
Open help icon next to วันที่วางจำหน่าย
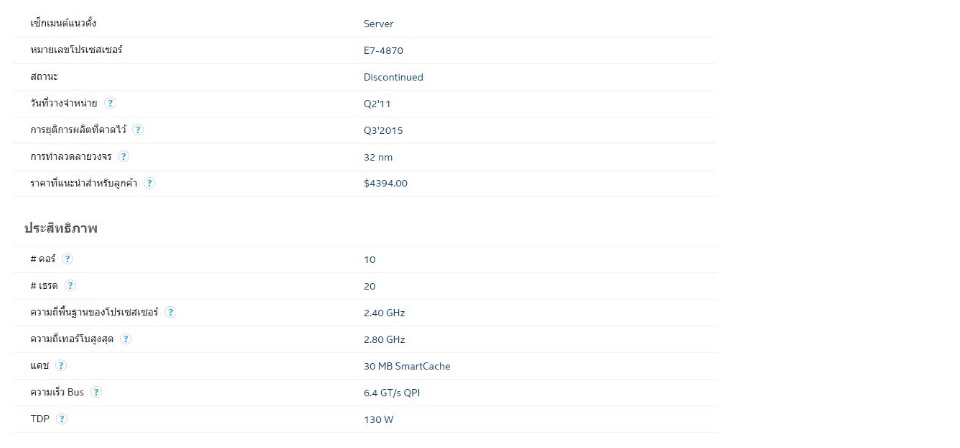pos(110,103)
